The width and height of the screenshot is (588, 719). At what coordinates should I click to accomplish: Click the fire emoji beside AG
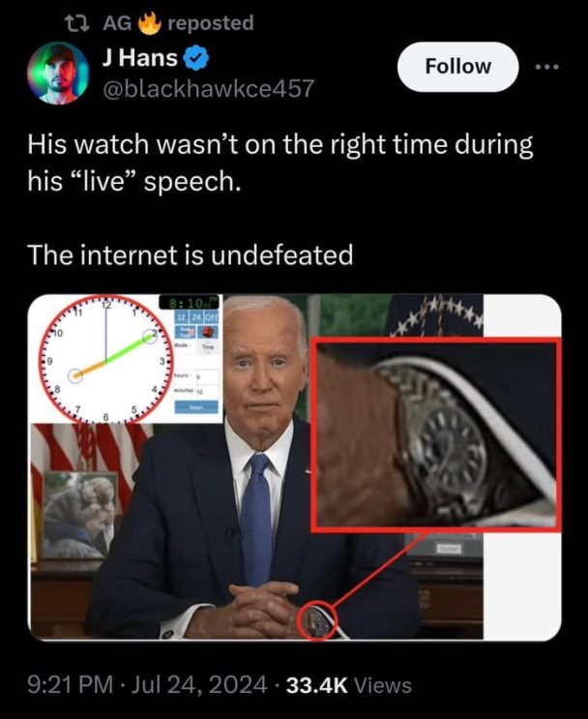click(149, 22)
